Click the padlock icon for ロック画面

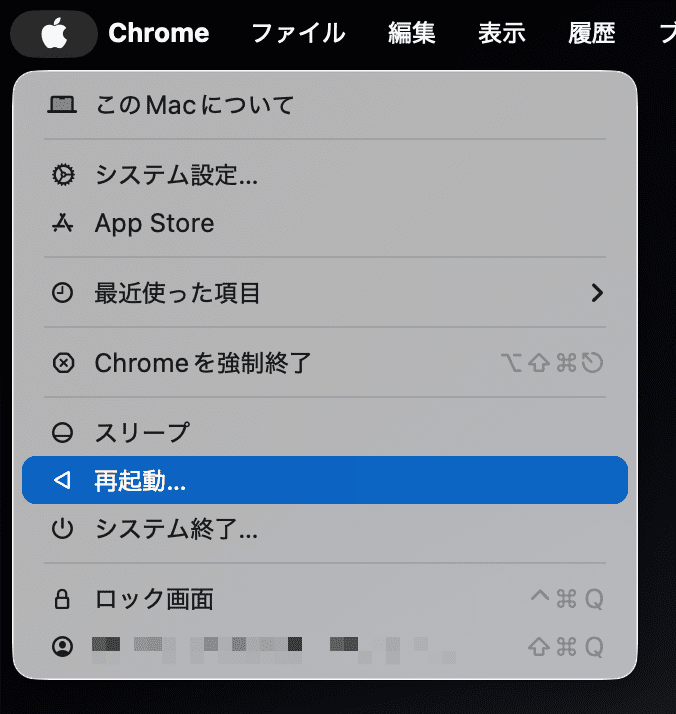point(62,599)
